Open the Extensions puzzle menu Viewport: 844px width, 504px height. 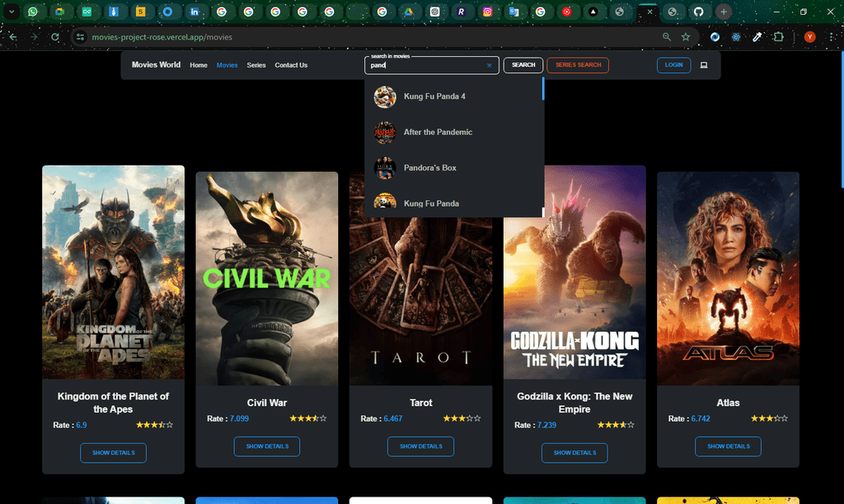tap(778, 37)
